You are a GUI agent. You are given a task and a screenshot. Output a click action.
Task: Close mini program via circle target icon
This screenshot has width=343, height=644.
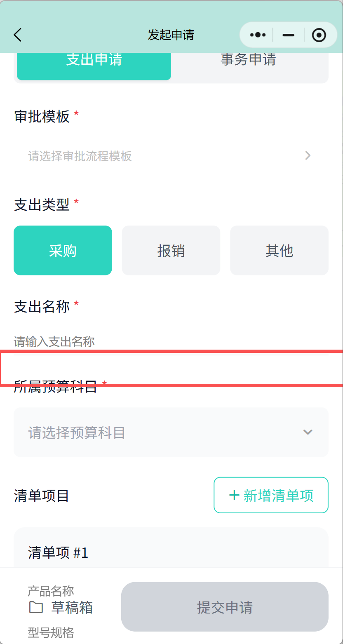pyautogui.click(x=319, y=35)
